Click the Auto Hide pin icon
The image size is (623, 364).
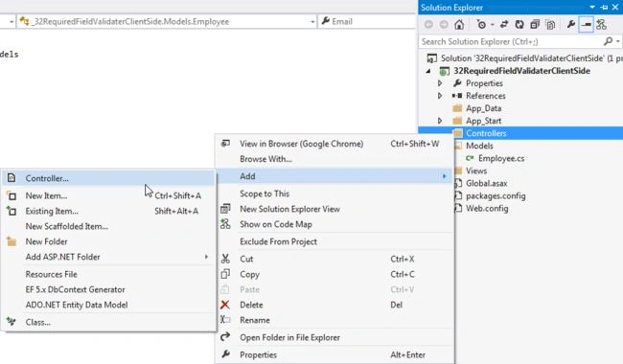pos(605,7)
